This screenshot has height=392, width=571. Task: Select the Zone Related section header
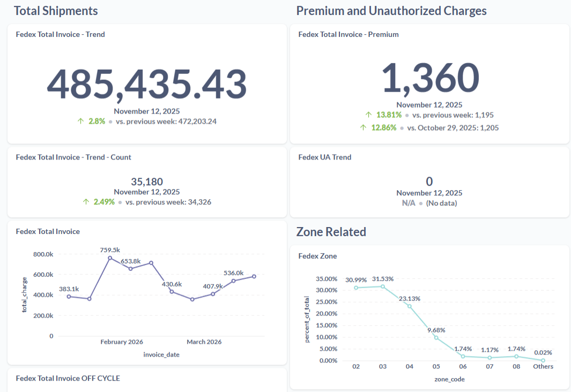pos(331,232)
